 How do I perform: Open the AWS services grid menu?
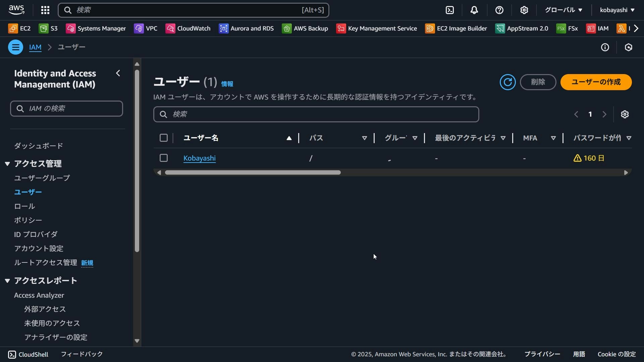click(45, 10)
